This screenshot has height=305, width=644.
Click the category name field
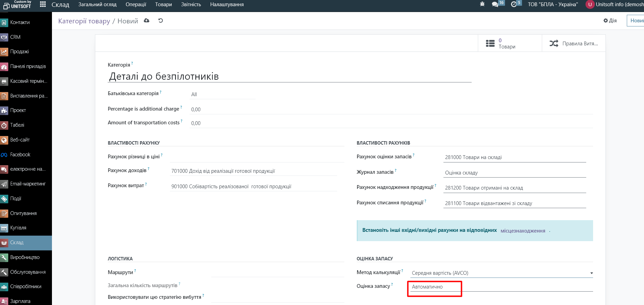point(289,76)
